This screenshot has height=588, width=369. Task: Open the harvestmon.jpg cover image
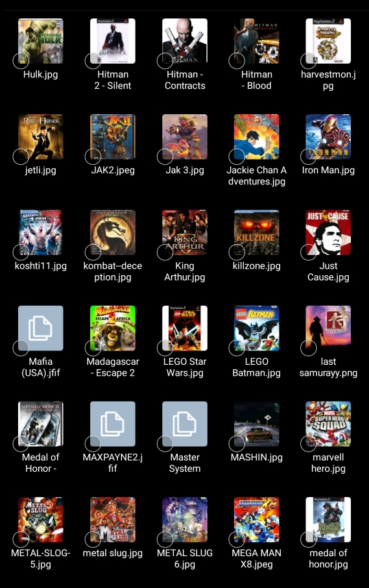[x=328, y=41]
